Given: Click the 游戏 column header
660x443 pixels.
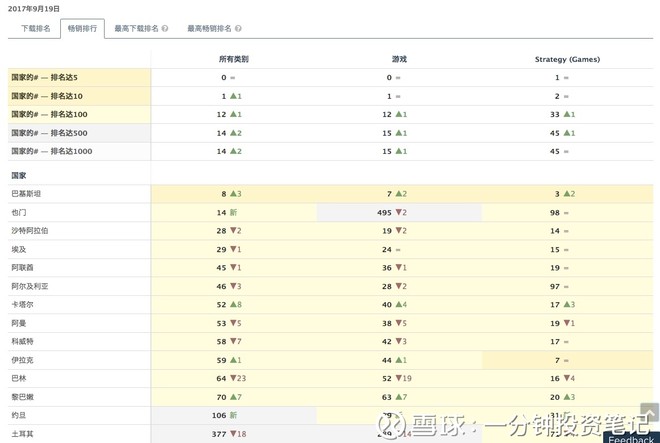Looking at the screenshot, I should point(399,59).
